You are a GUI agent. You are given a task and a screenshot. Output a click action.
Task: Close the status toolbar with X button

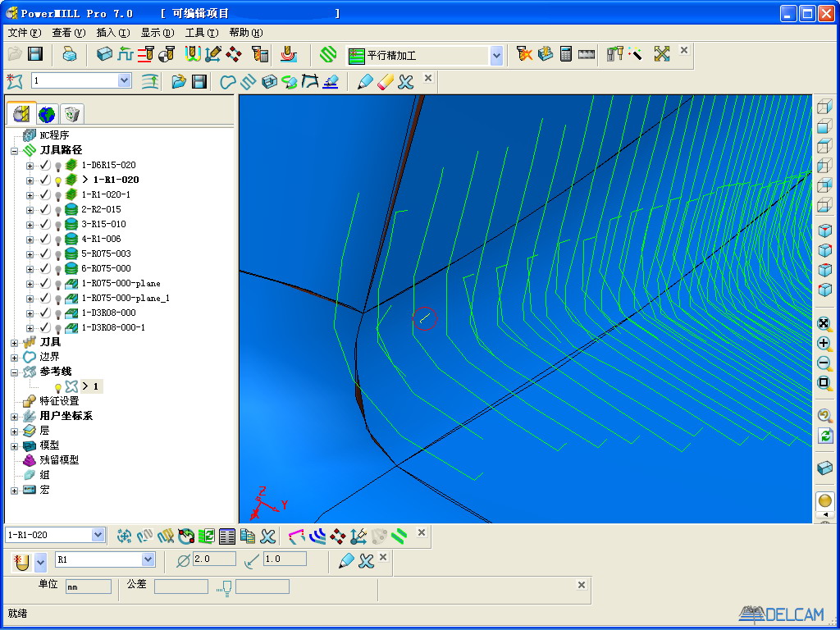point(582,584)
